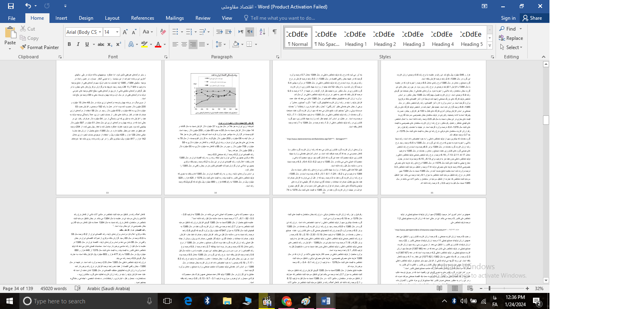Click the Clear All Formatting icon
Screen dimensions: 644x309
[163, 32]
